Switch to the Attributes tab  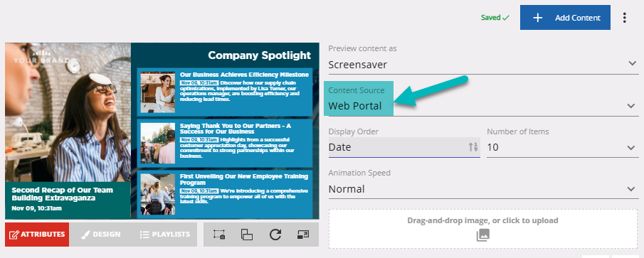click(x=37, y=235)
